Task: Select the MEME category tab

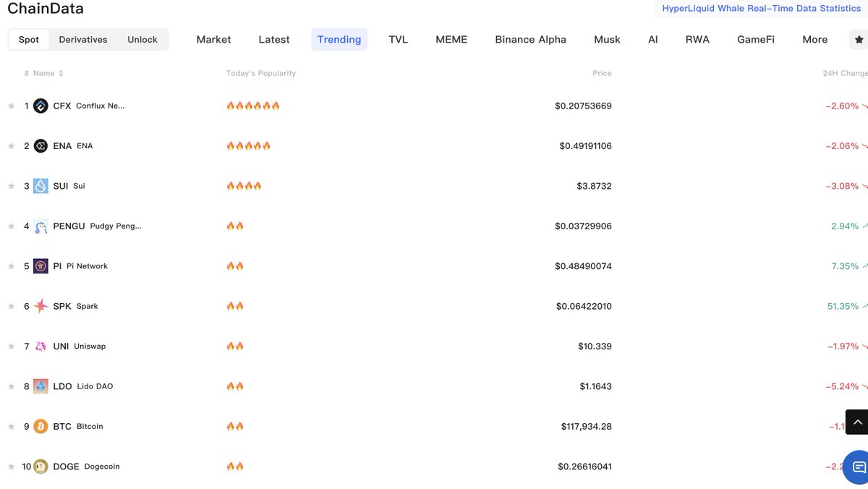Action: [451, 40]
